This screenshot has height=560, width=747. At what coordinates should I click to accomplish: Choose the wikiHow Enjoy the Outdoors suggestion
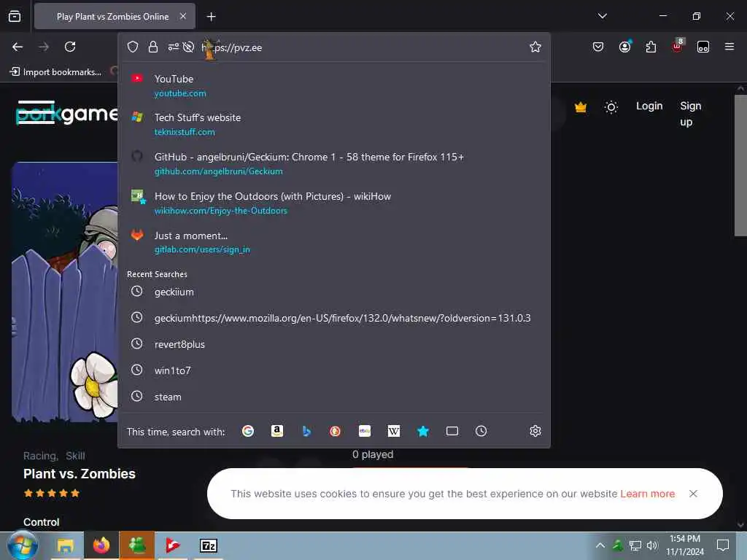(x=333, y=203)
